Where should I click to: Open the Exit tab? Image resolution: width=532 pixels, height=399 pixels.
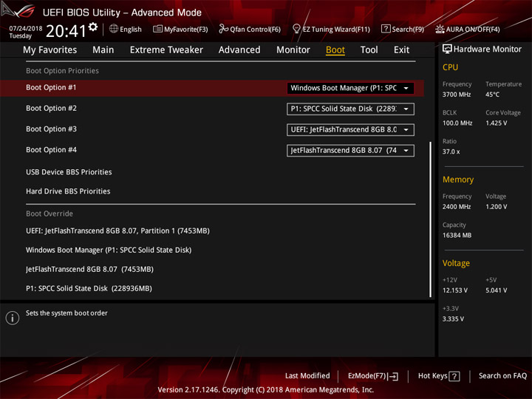pos(401,50)
